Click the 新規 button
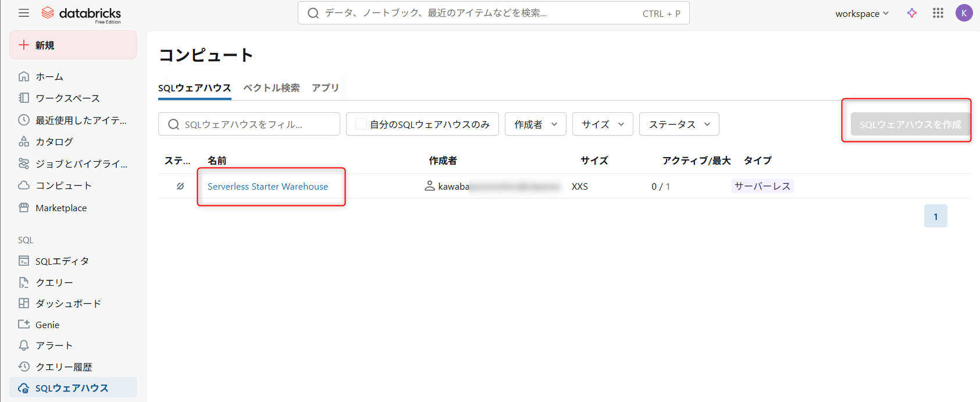The width and height of the screenshot is (980, 402). click(73, 45)
